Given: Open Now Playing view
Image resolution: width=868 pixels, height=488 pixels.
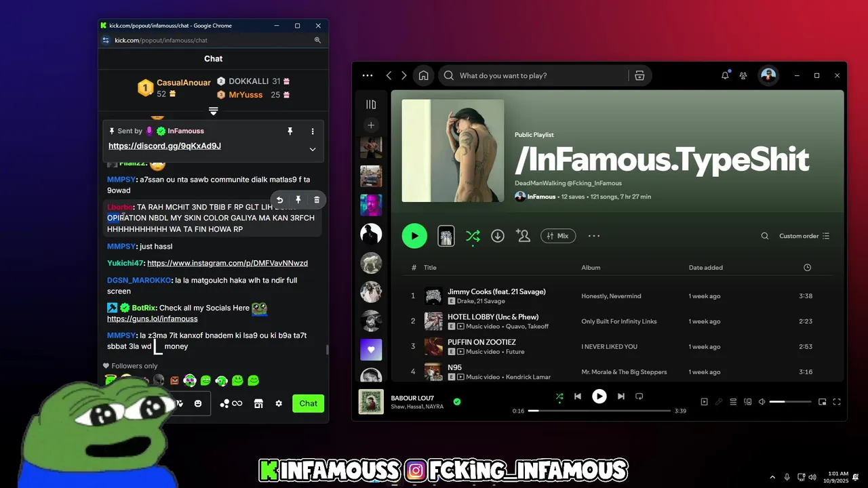Looking at the screenshot, I should (704, 402).
